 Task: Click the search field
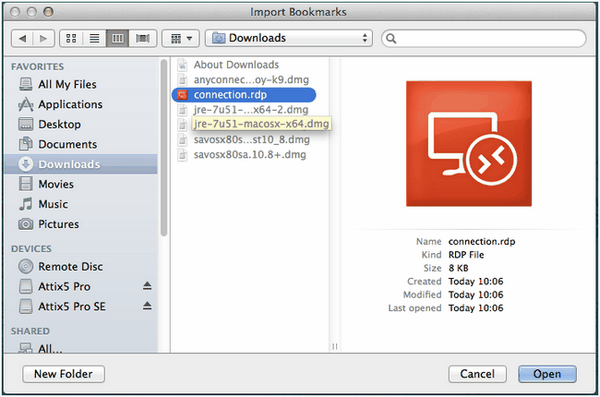(x=484, y=38)
